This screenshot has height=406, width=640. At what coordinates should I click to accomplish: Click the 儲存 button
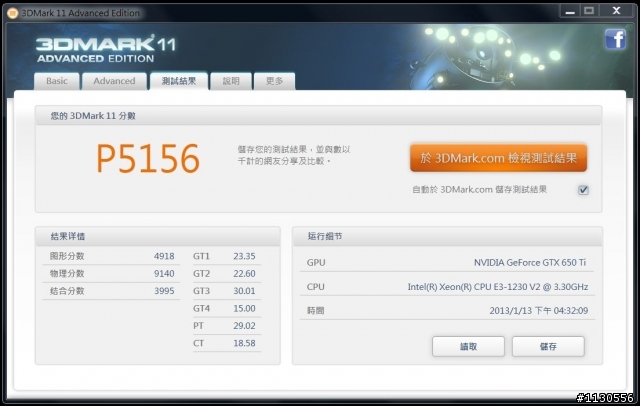[548, 346]
